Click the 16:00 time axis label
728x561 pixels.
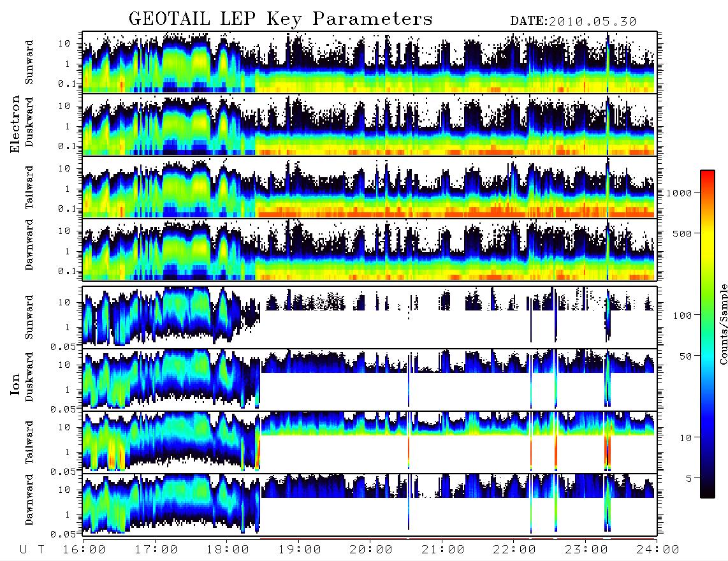[x=84, y=550]
